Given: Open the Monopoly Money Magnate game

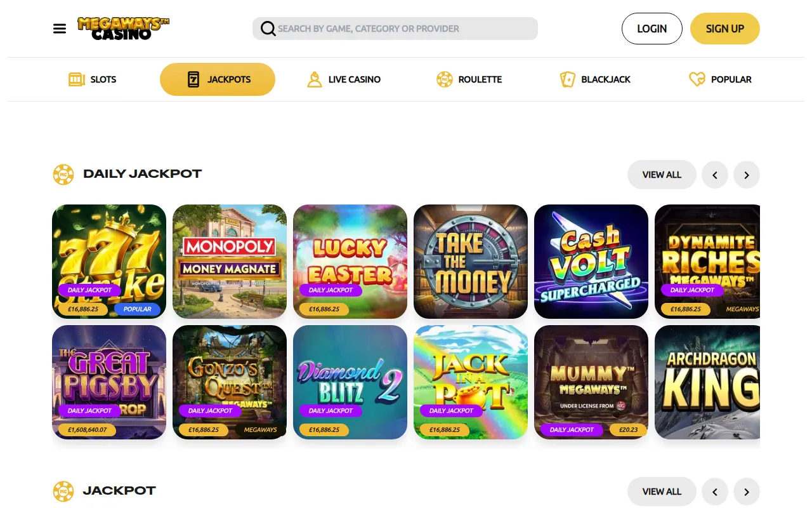Looking at the screenshot, I should click(x=230, y=262).
